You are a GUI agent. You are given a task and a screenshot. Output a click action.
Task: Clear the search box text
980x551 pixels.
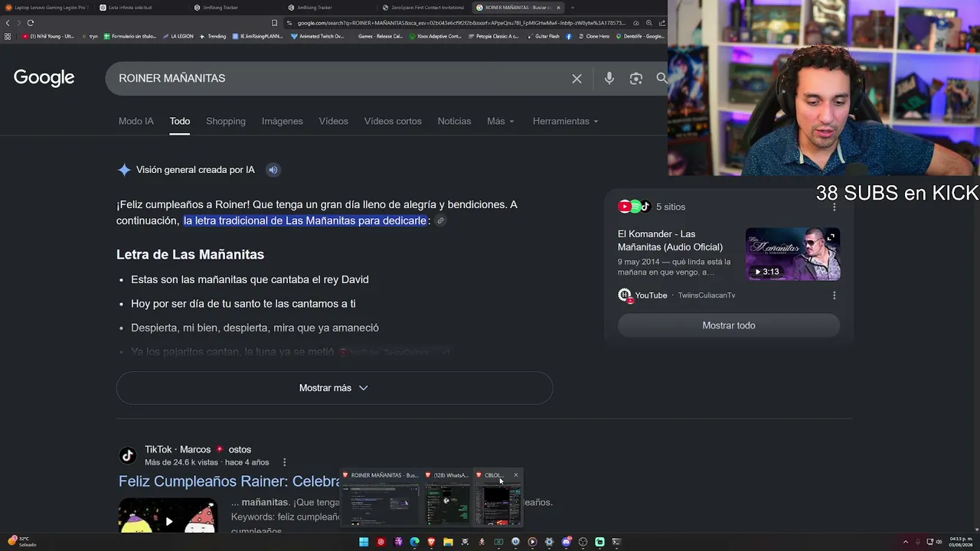577,79
